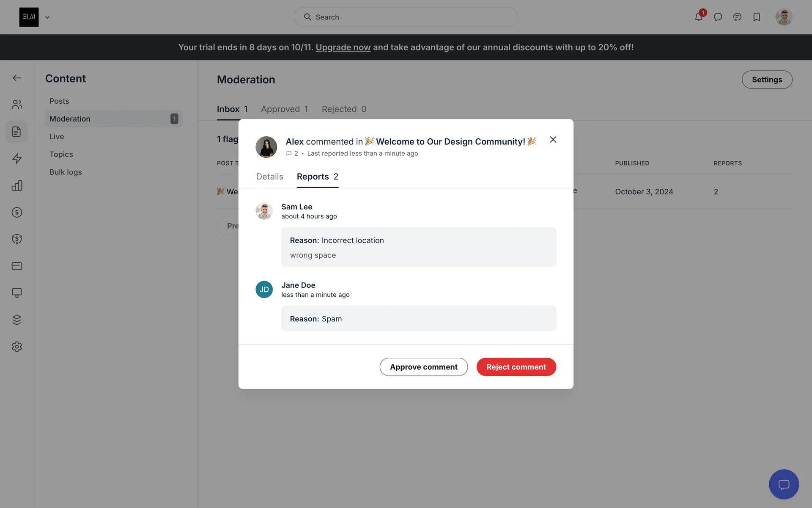This screenshot has width=812, height=508.
Task: Open the support chat bubble widget
Action: click(x=784, y=484)
